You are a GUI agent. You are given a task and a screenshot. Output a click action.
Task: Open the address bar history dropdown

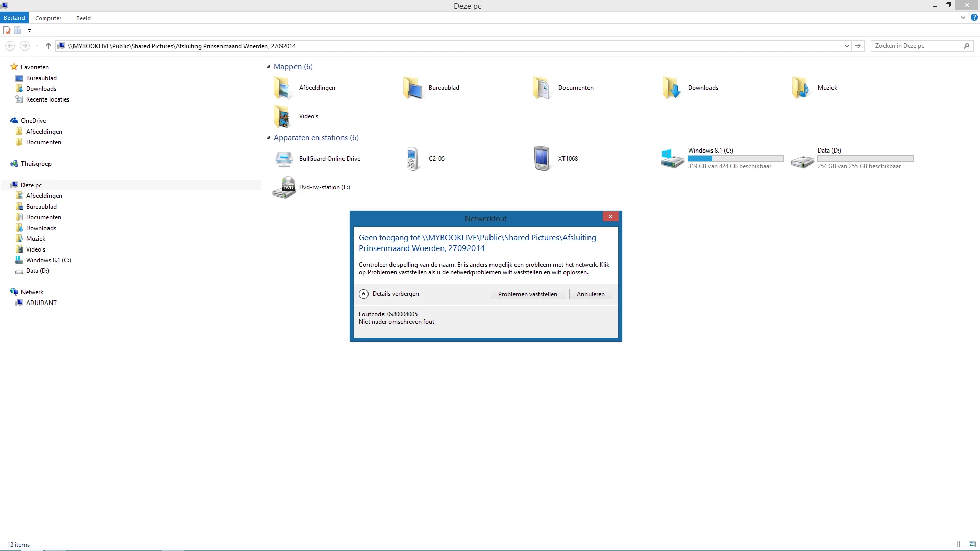coord(847,46)
